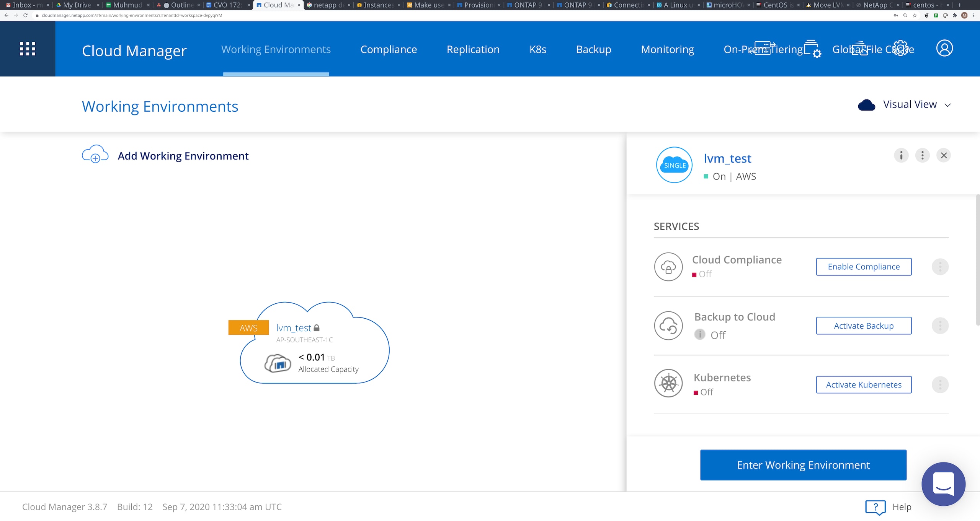Reload the page with browser refresh icon
980x521 pixels.
click(25, 15)
